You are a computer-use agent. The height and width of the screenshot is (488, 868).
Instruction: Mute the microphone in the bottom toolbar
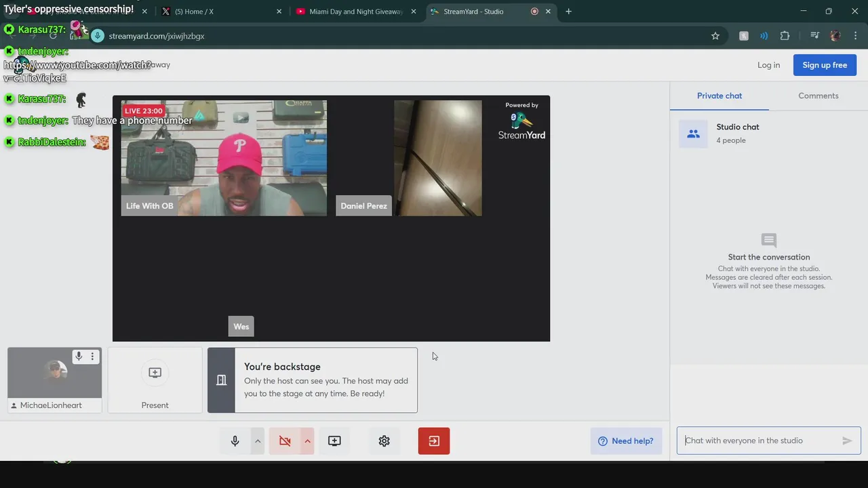tap(235, 441)
